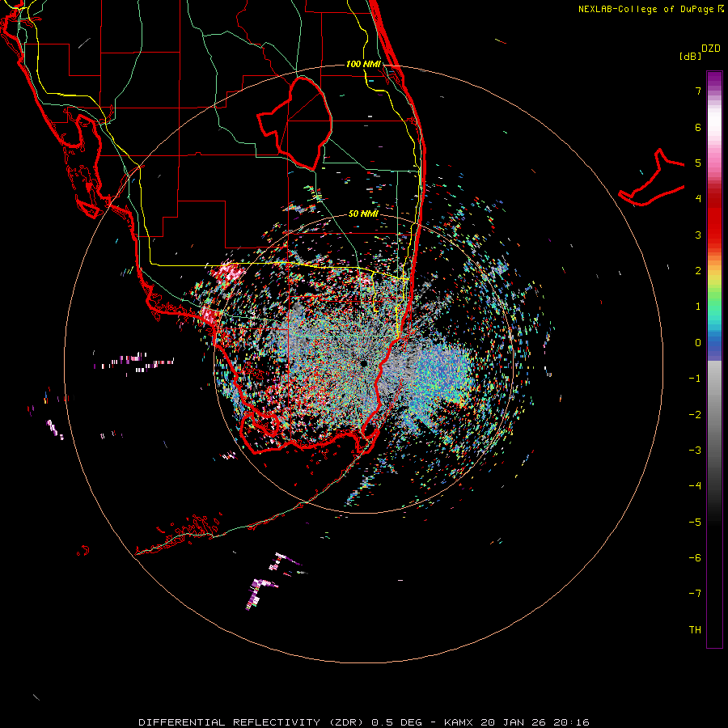The width and height of the screenshot is (728, 728).
Task: Click the 100 NMI range ring label
Action: tap(363, 64)
